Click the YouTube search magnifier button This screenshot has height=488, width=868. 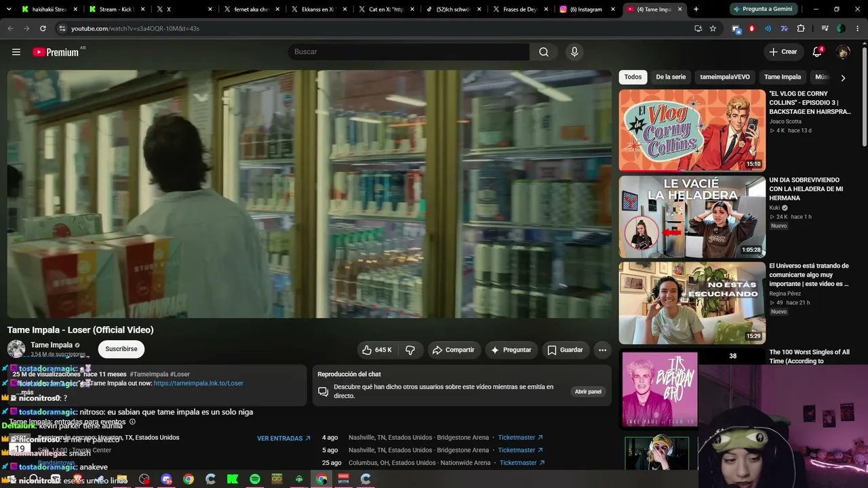click(x=544, y=52)
